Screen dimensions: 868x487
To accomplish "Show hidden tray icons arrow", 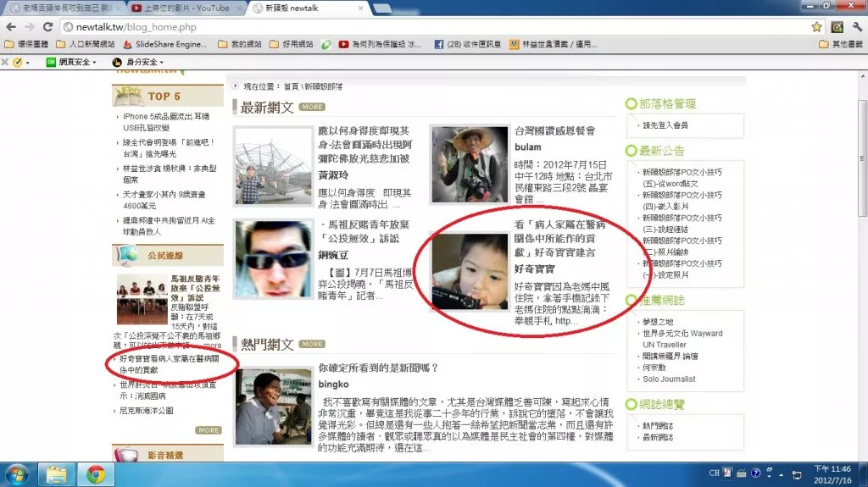I will 781,475.
